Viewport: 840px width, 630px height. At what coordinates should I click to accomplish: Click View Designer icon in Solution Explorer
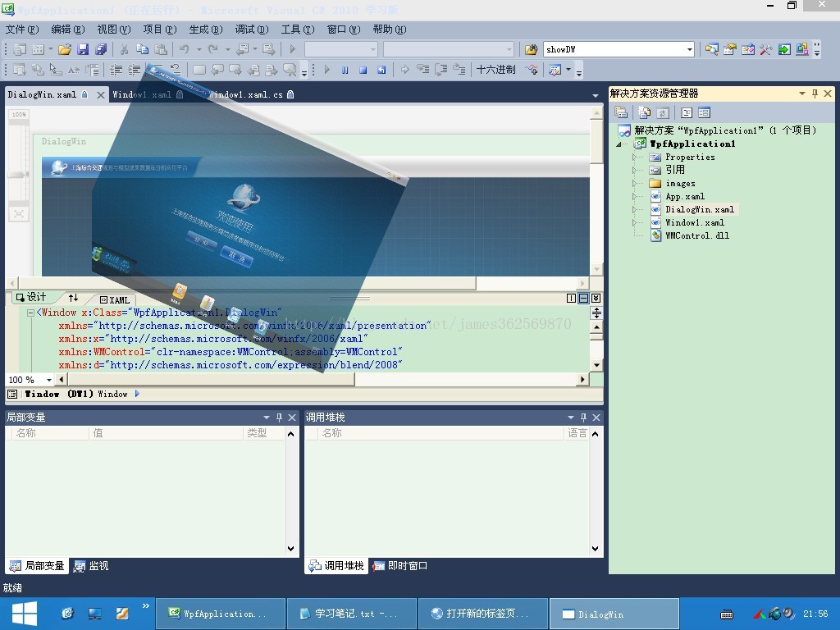point(704,112)
